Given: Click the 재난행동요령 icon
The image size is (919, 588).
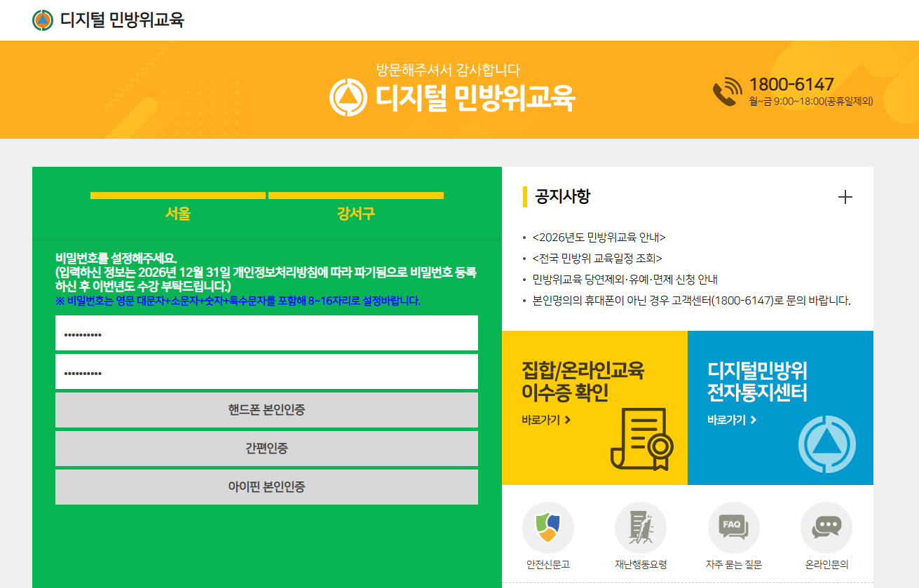Looking at the screenshot, I should (x=641, y=527).
